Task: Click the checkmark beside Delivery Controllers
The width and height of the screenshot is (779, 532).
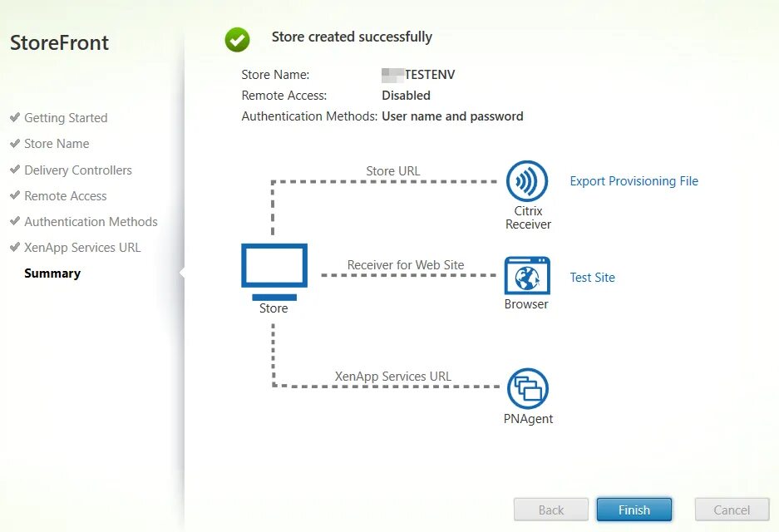Action: (15, 170)
